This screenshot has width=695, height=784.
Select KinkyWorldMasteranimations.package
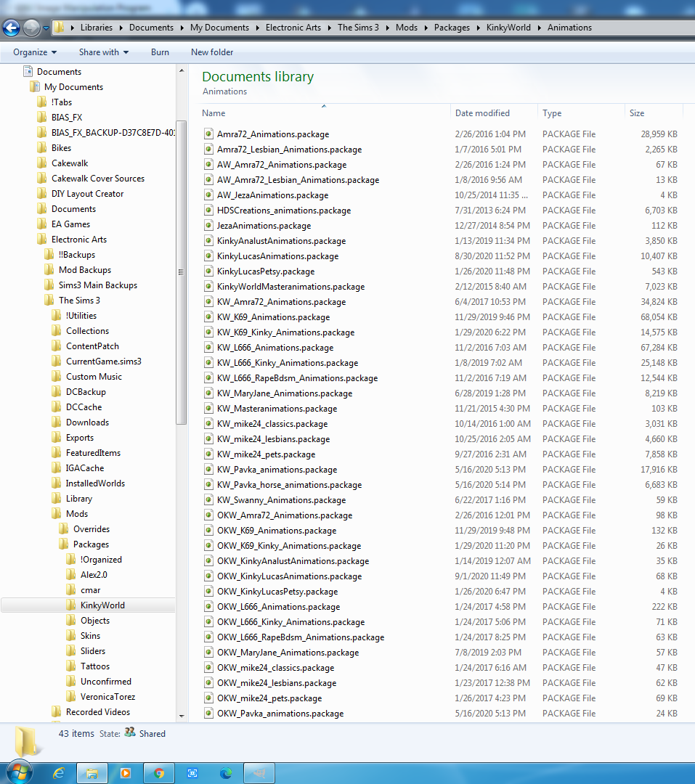290,287
